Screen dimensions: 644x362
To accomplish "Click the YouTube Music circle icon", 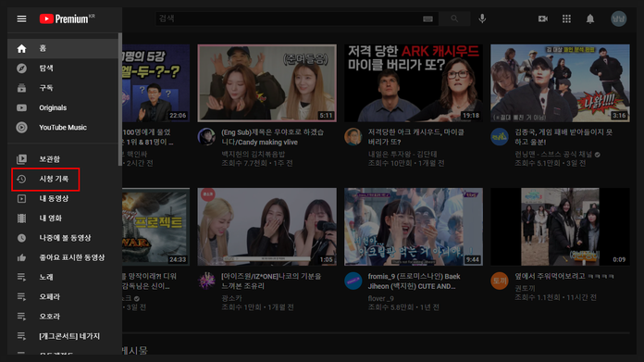I will coord(22,128).
